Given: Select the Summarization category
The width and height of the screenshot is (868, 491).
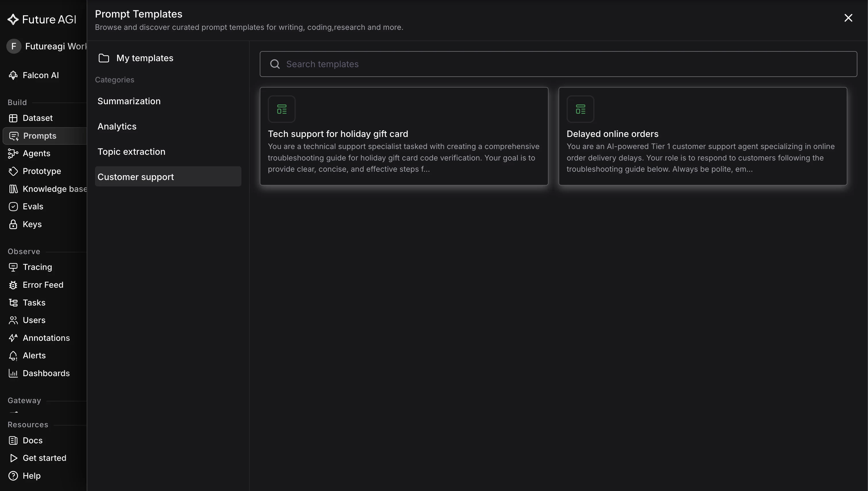Looking at the screenshot, I should pyautogui.click(x=168, y=101).
